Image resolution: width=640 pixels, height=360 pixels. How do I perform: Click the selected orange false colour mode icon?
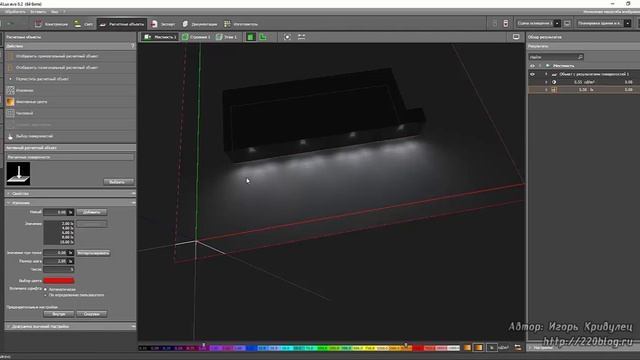(478, 348)
